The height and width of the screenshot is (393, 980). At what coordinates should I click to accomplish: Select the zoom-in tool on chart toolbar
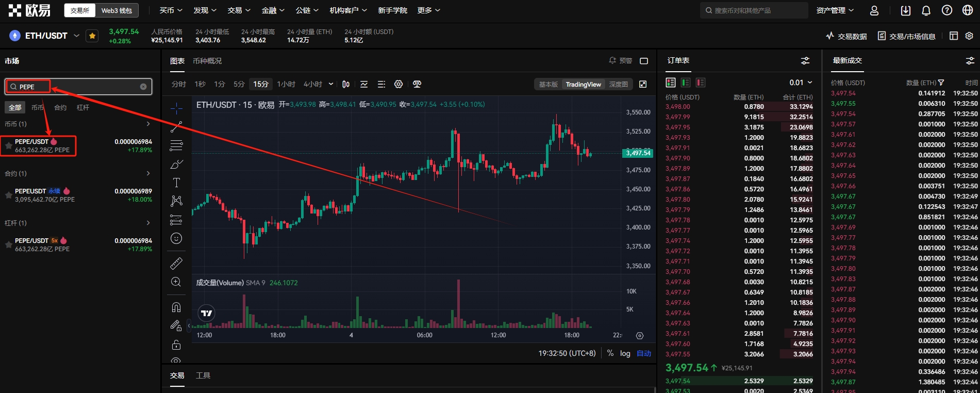[176, 282]
